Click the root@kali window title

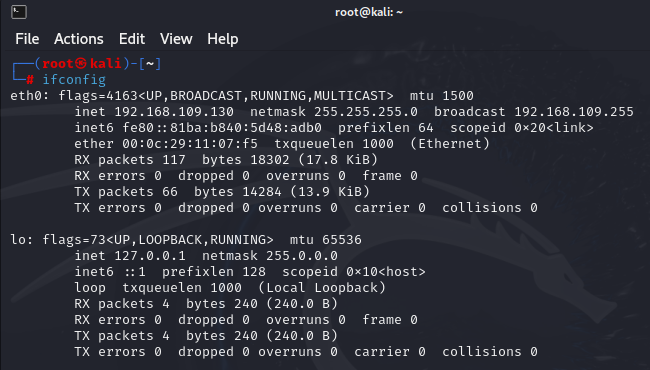coord(369,12)
